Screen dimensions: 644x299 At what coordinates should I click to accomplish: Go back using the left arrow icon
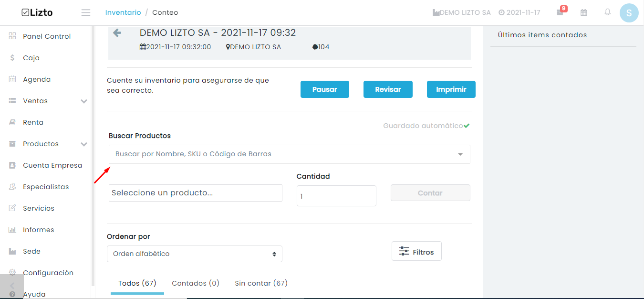[x=117, y=33]
